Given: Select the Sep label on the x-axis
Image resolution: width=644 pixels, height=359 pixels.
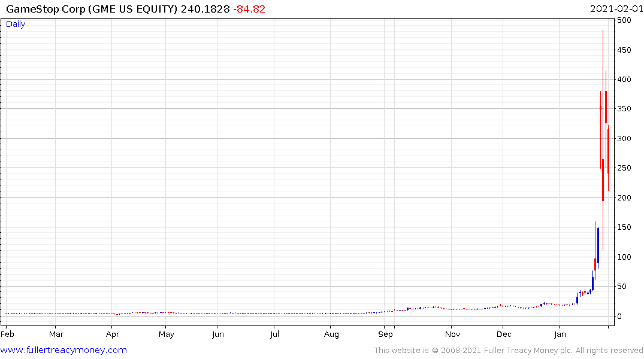Looking at the screenshot, I should [x=385, y=334].
